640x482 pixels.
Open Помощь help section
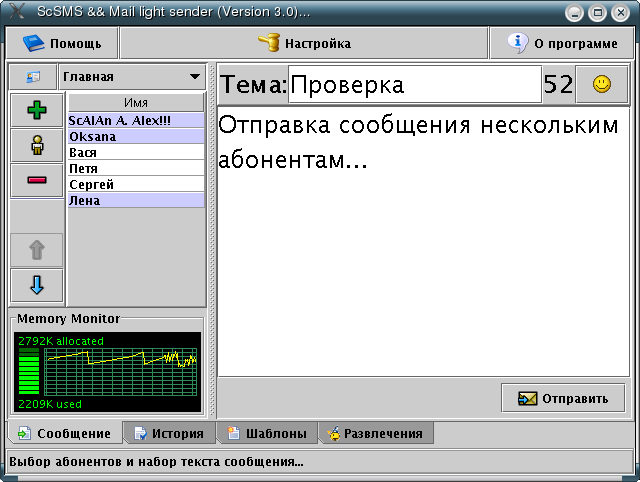(x=62, y=43)
